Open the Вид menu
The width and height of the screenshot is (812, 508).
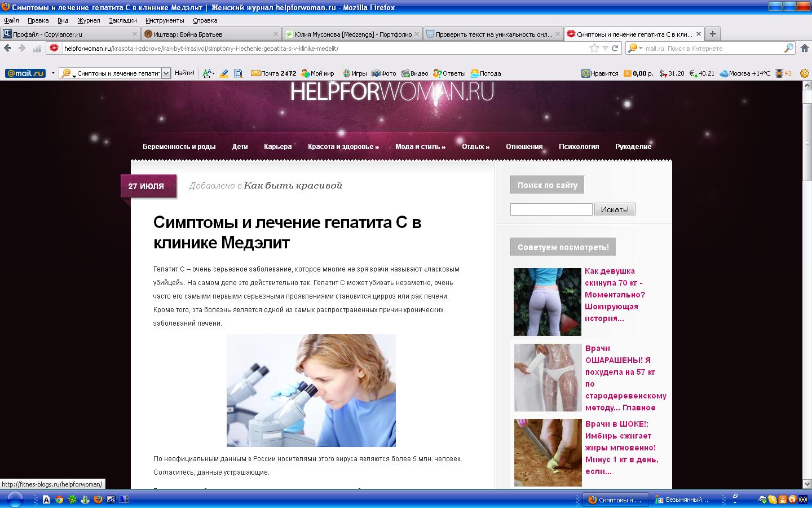[63, 20]
